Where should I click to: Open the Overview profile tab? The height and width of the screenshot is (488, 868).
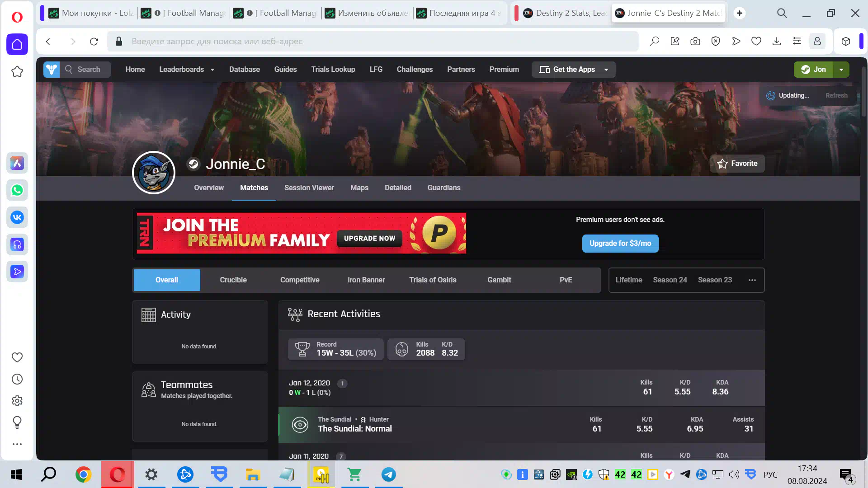click(x=209, y=188)
